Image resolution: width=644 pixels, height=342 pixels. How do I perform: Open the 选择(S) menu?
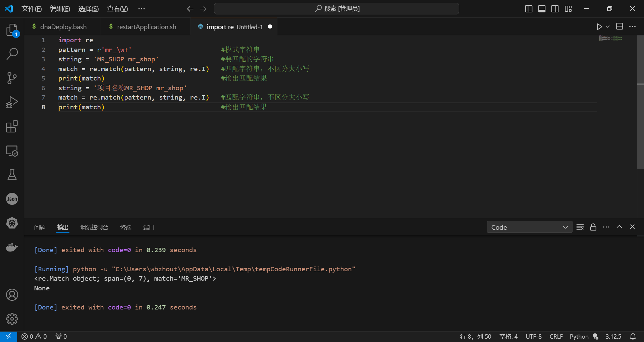pyautogui.click(x=88, y=9)
